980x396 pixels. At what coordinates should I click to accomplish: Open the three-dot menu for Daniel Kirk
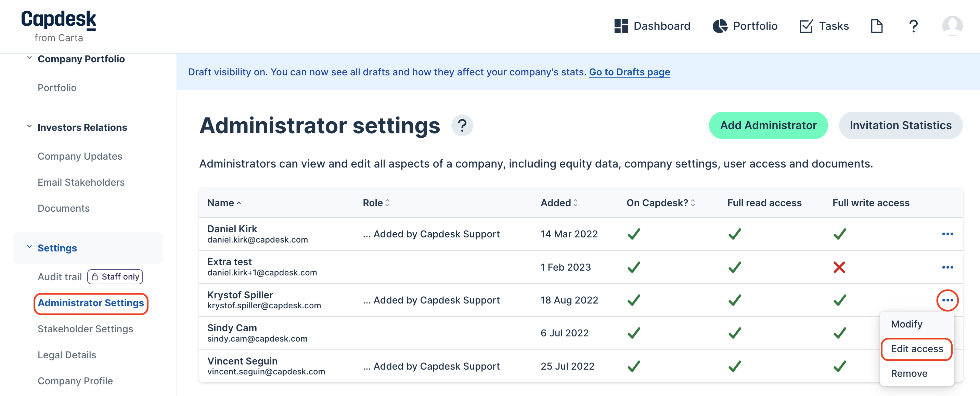947,234
